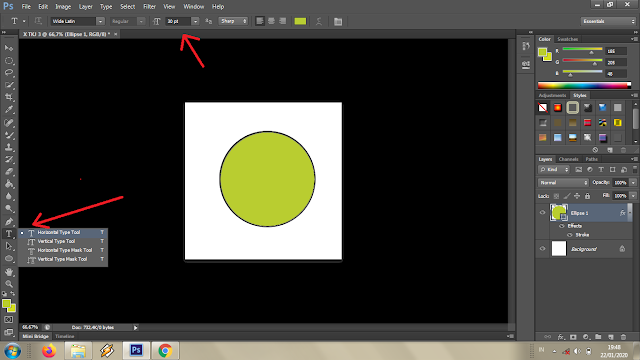This screenshot has height=360, width=640.
Task: Select the Paint Bucket tool
Action: [9, 184]
